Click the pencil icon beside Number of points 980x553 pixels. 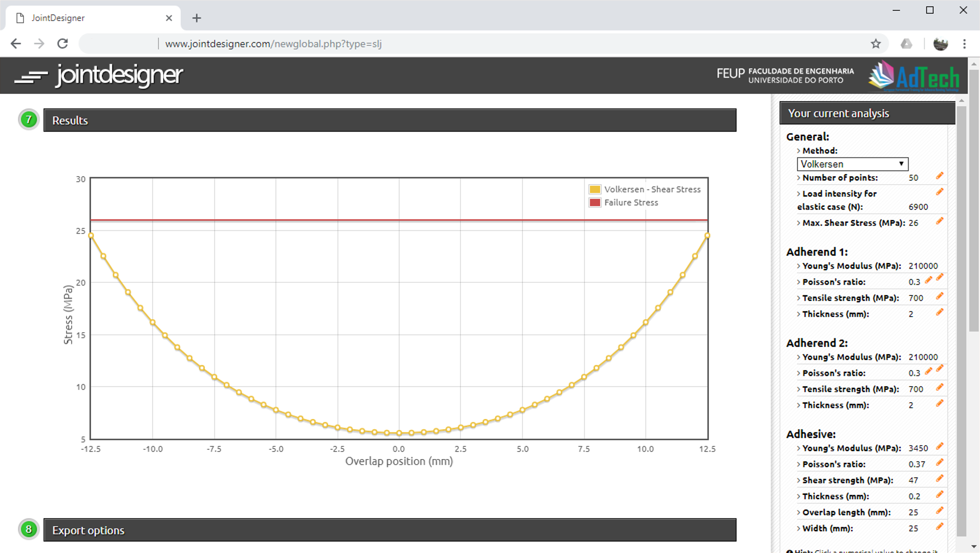tap(939, 176)
